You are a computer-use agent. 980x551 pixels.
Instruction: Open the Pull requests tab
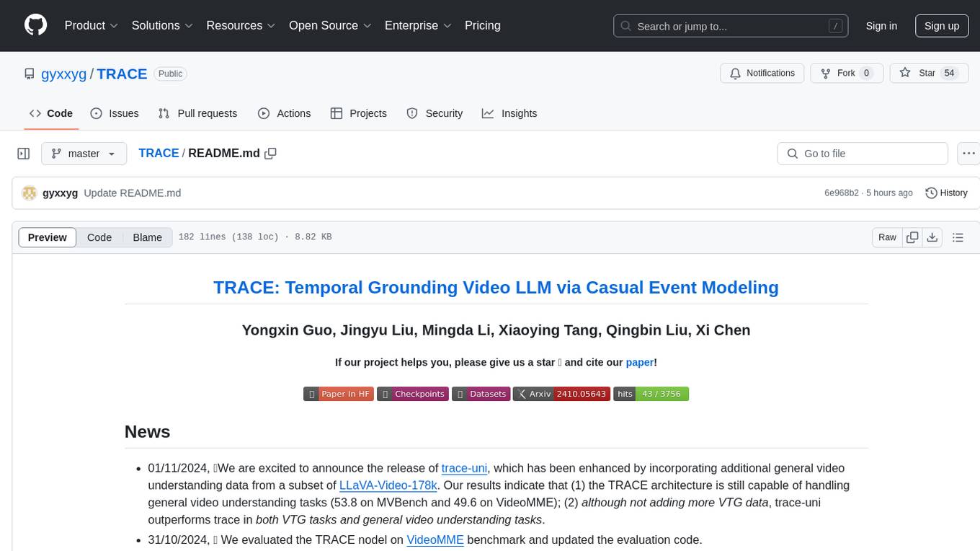(x=197, y=113)
